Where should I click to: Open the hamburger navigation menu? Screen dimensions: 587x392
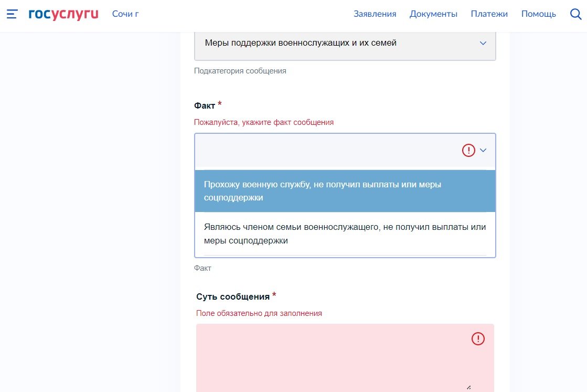12,14
